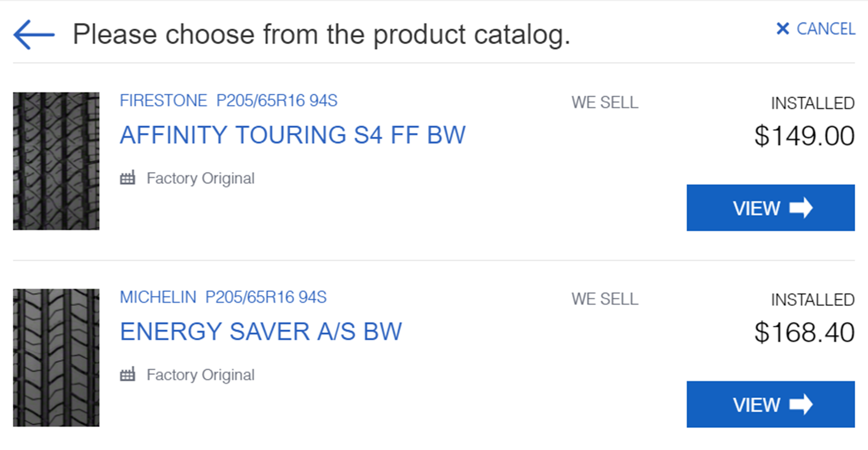Click the MICHELIN P205/65R16 94S brand line
The height and width of the screenshot is (450, 868).
[223, 297]
